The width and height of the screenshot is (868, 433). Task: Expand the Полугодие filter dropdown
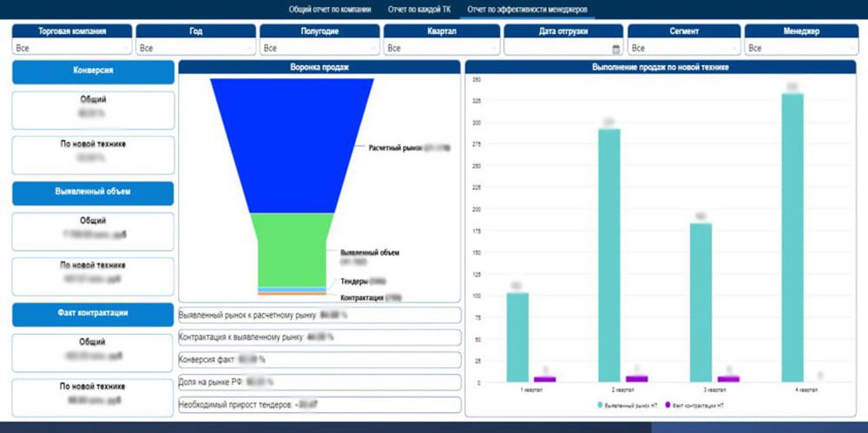click(x=319, y=49)
